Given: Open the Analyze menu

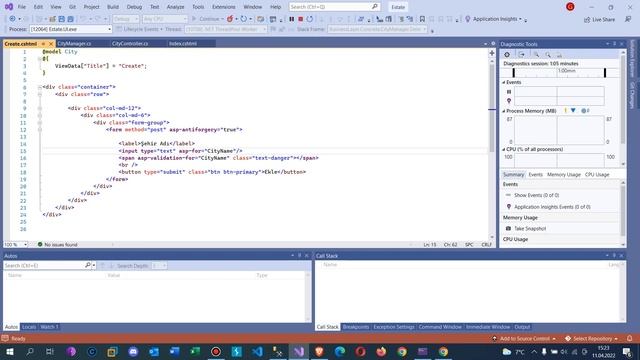Looking at the screenshot, I should 176,7.
